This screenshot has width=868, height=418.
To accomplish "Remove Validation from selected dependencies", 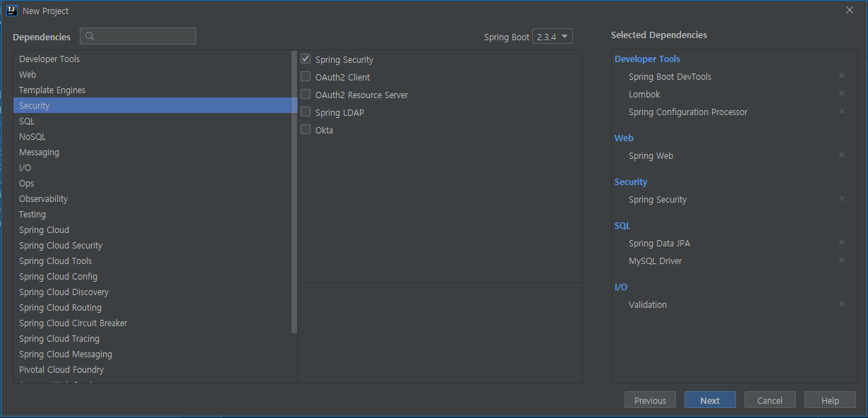I will pyautogui.click(x=841, y=304).
